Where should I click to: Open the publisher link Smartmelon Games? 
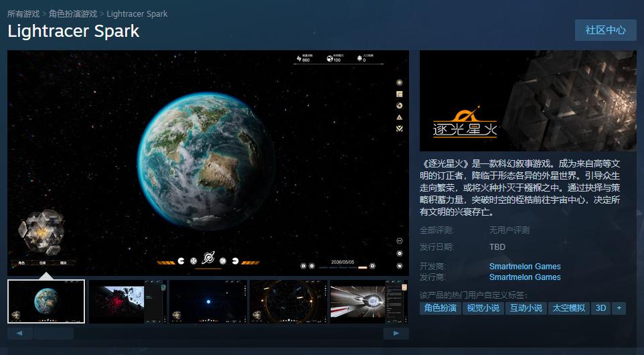click(x=525, y=277)
